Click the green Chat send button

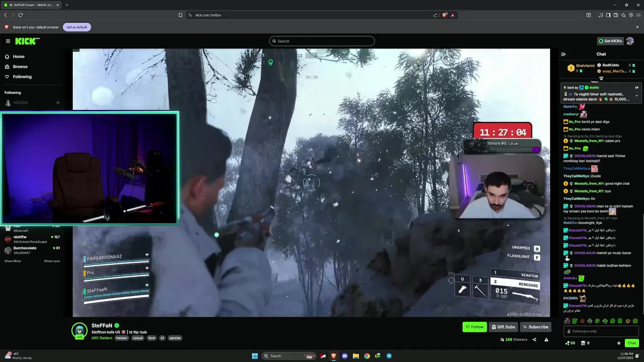[631, 343]
